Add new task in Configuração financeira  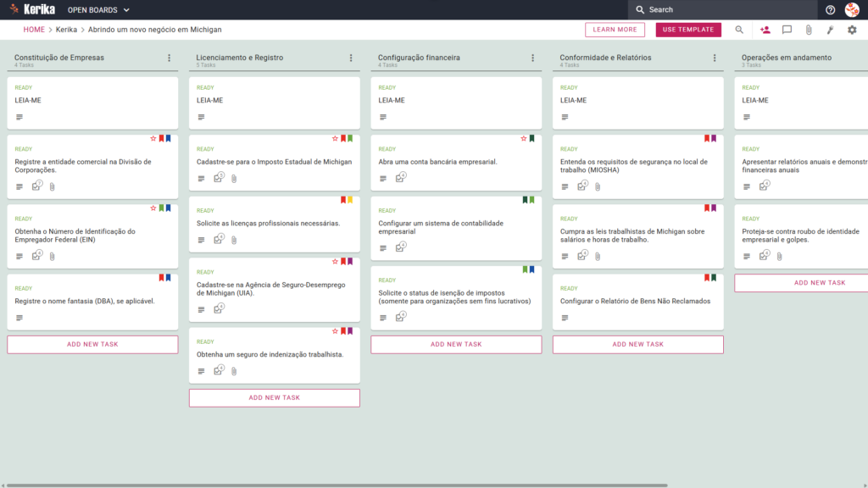coord(456,344)
